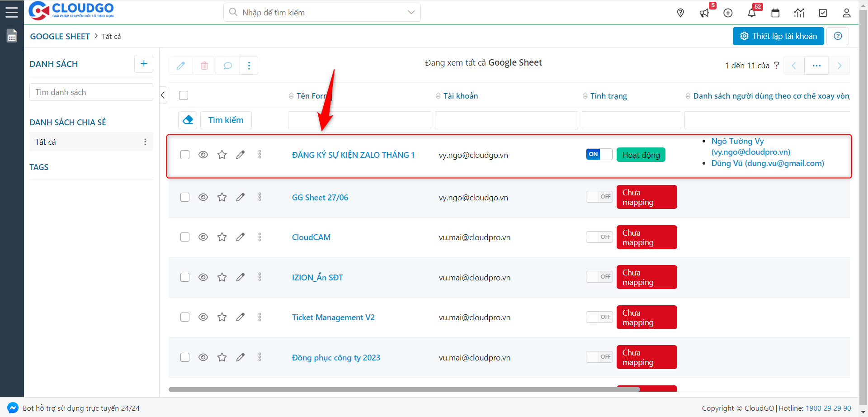This screenshot has width=868, height=417.
Task: Open the Đồng phục công ty 2023 link
Action: [336, 358]
